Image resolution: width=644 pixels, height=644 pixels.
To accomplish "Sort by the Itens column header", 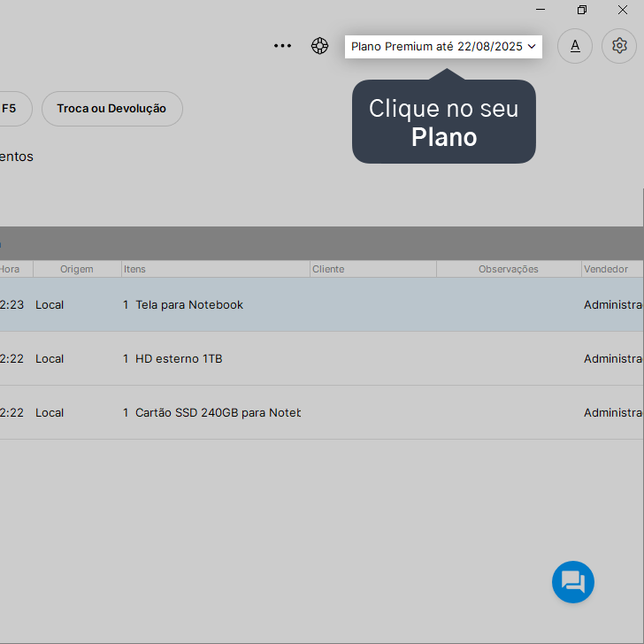I will 216,269.
